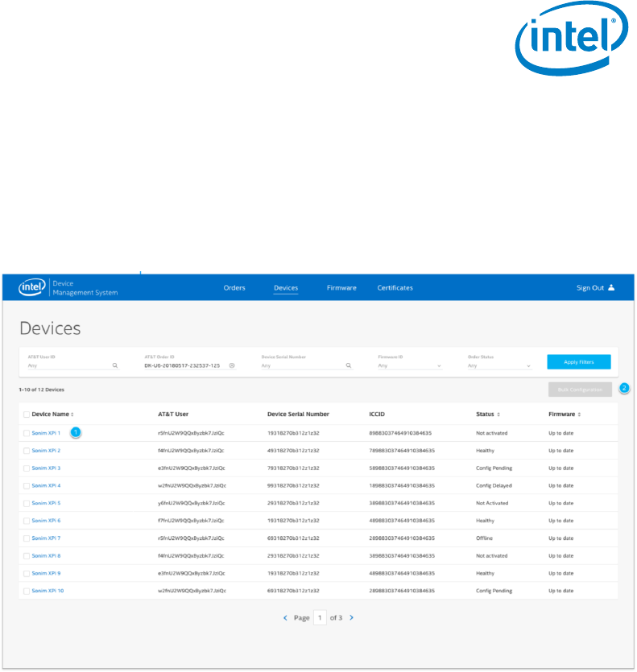Click the 'Offline' status of Sonim XPi 7
The image size is (637, 672).
[x=484, y=538]
